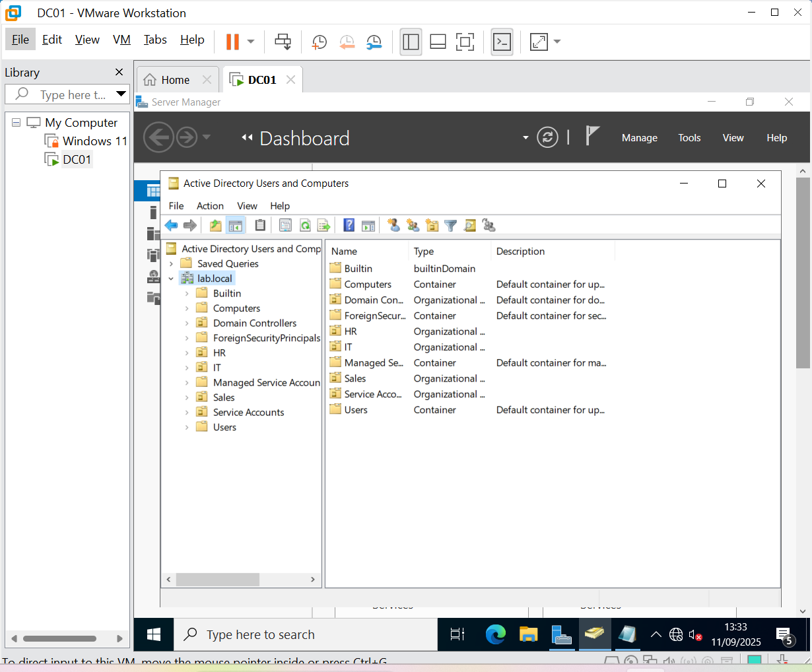Toggle the VMware library sidebar view
The width and height of the screenshot is (812, 672).
[411, 42]
